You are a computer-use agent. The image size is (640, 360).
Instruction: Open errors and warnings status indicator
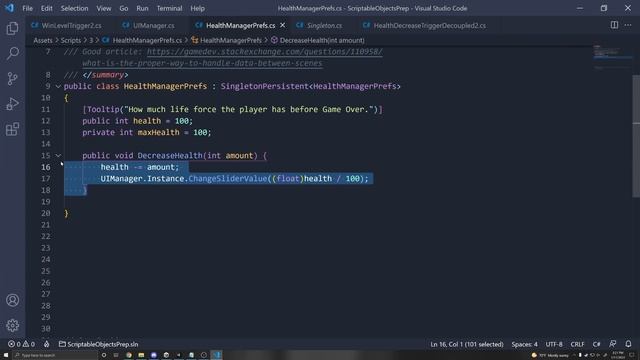tap(22, 344)
